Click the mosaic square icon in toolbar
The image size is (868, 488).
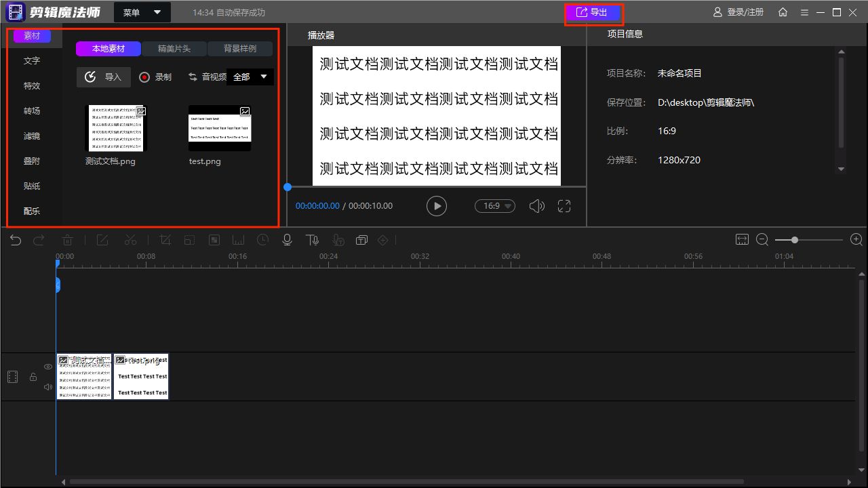pos(214,240)
